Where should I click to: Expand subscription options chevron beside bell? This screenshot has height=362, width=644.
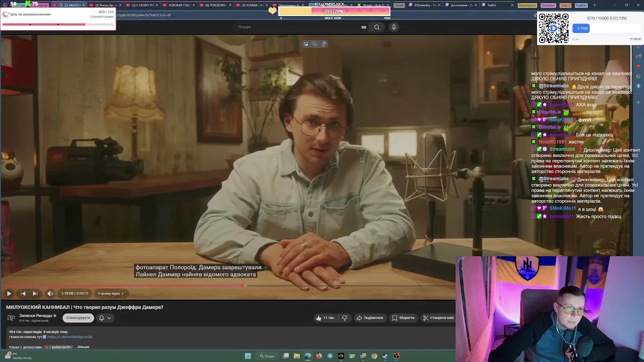109,318
